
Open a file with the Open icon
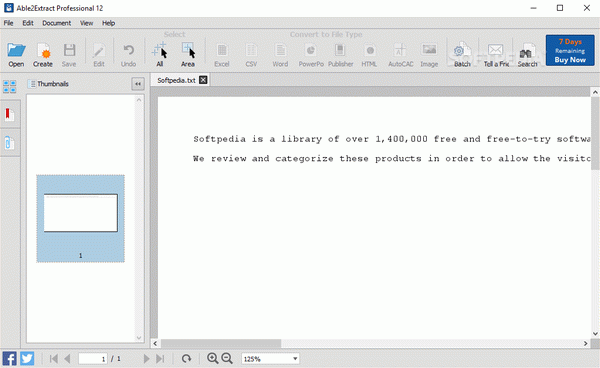pyautogui.click(x=16, y=55)
